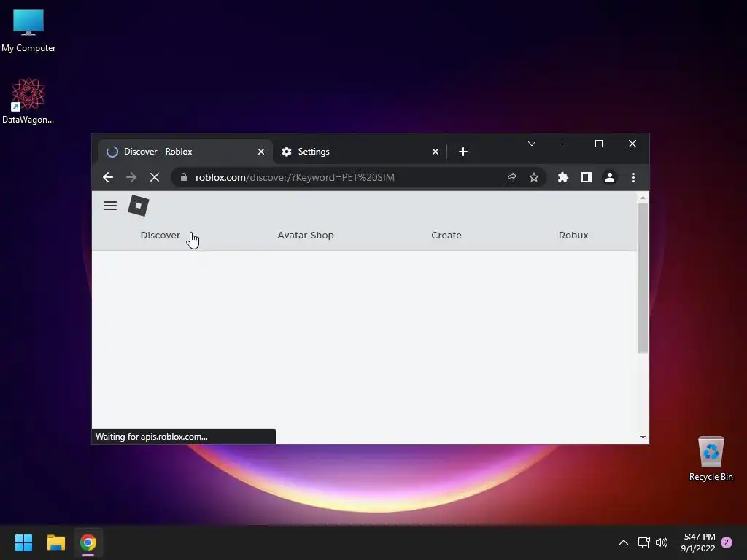747x560 pixels.
Task: Open Chrome profile icon
Action: coord(610,178)
